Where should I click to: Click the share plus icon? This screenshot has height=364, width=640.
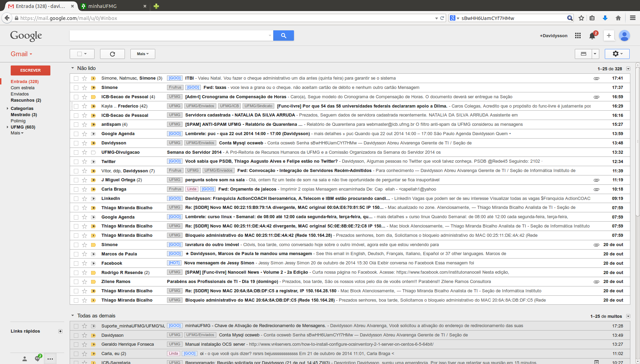609,36
